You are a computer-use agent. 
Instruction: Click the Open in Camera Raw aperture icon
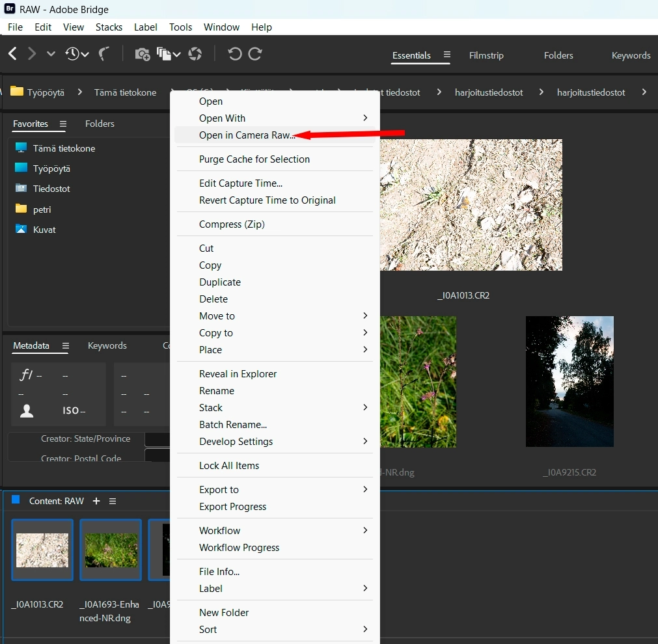pos(195,54)
